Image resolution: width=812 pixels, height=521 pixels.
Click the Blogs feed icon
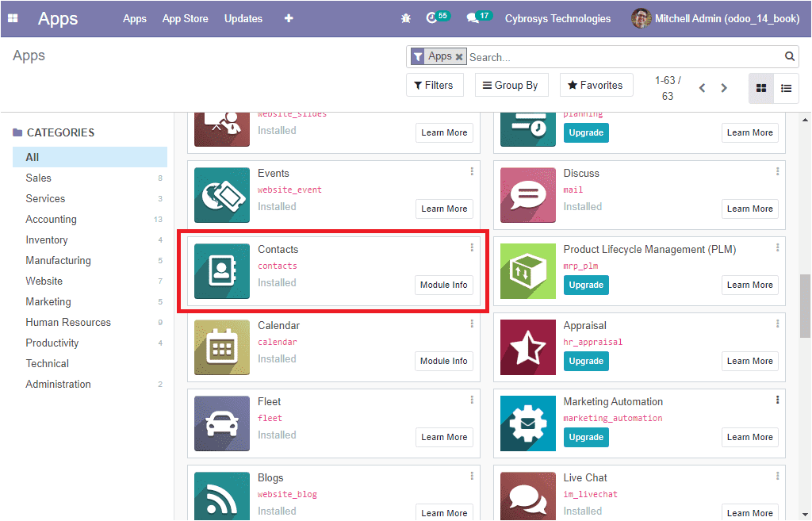coord(222,496)
